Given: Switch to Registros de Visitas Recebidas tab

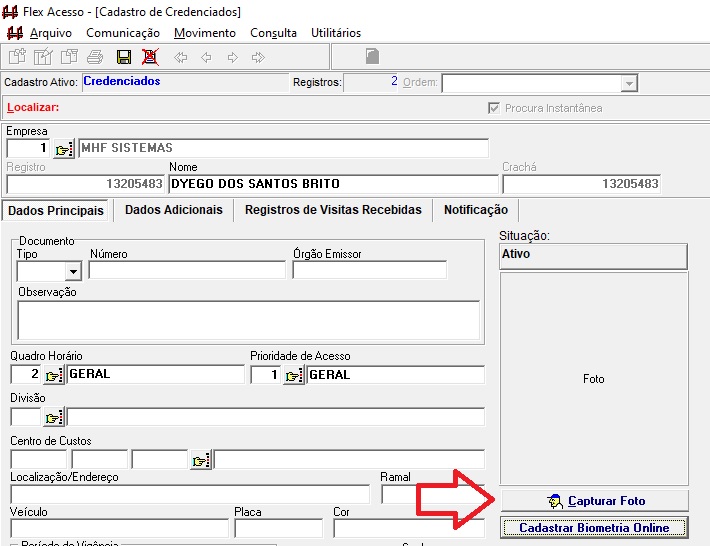Looking at the screenshot, I should (x=333, y=210).
